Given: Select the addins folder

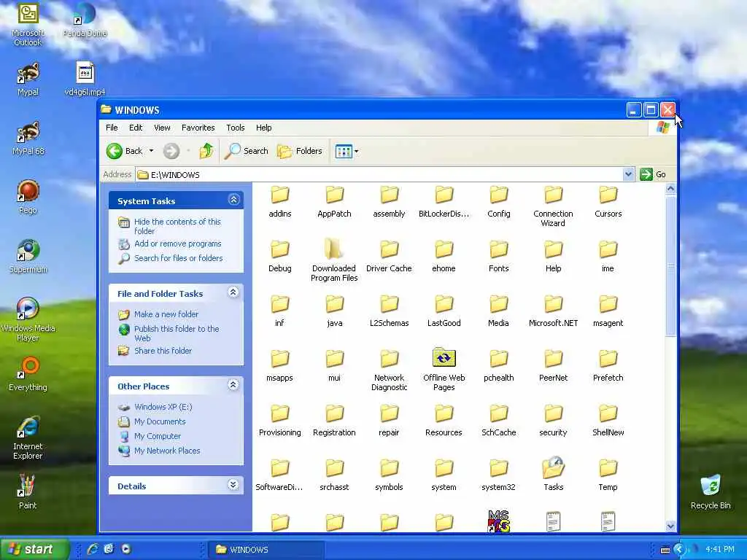Looking at the screenshot, I should (x=280, y=202).
